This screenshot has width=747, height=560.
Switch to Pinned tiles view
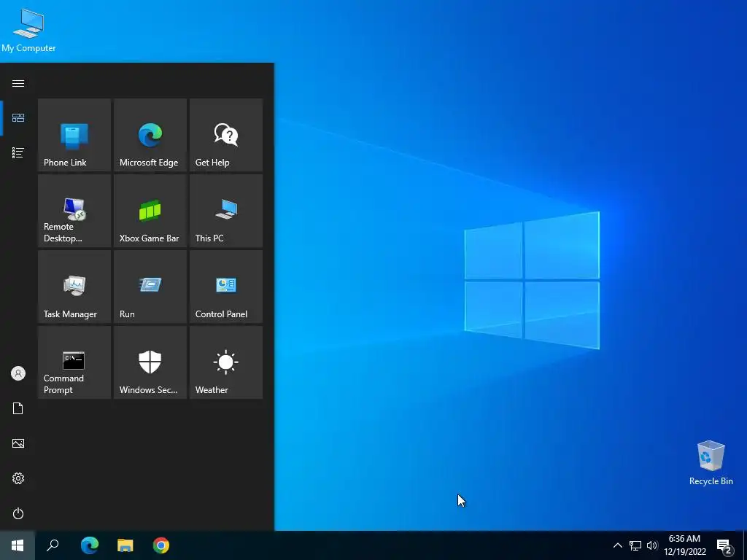[18, 117]
